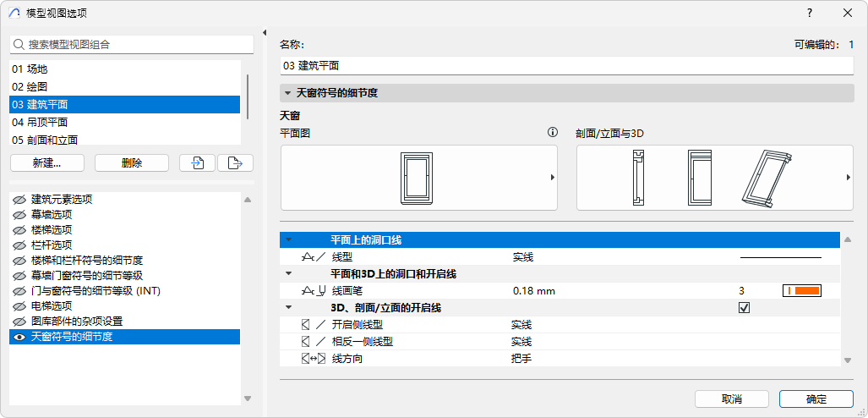Collapse the left panel with the arrow
This screenshot has width=868, height=418.
(x=265, y=32)
